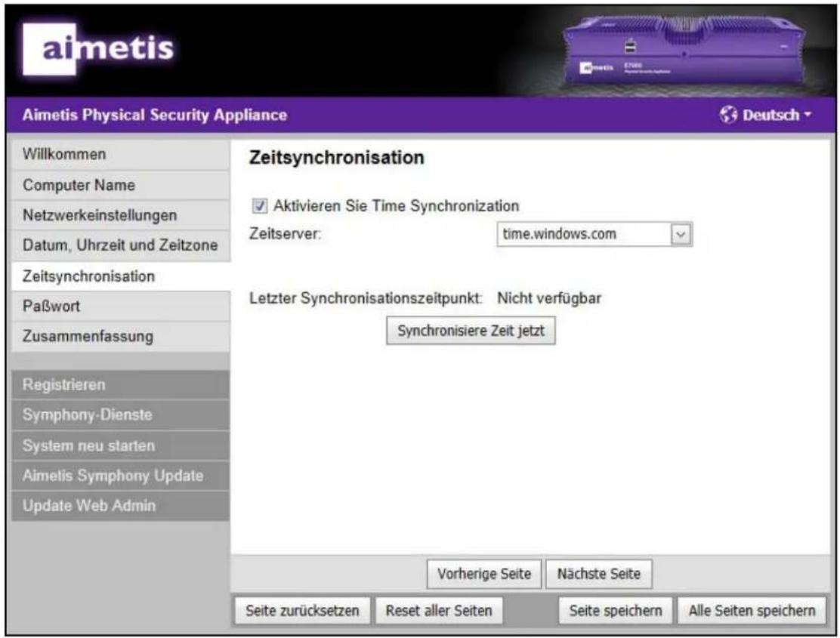Click Letzter Synchronisationszeitpunkt label
This screenshot has height=638, width=840.
pos(366,298)
